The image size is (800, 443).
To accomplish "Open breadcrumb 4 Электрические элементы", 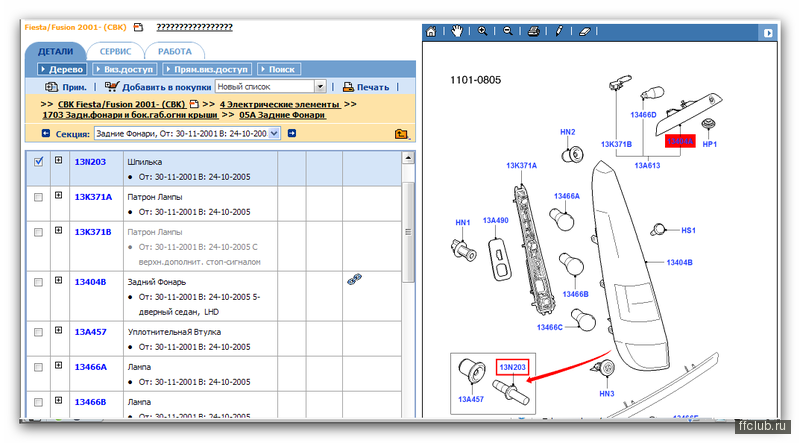I will [x=280, y=104].
